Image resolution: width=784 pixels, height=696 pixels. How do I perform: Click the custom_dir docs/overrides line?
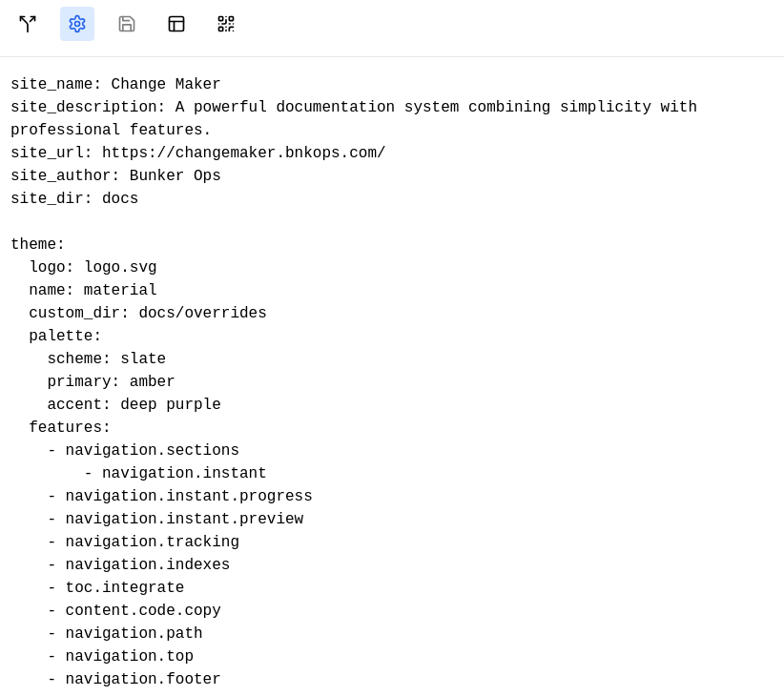pyautogui.click(x=148, y=313)
